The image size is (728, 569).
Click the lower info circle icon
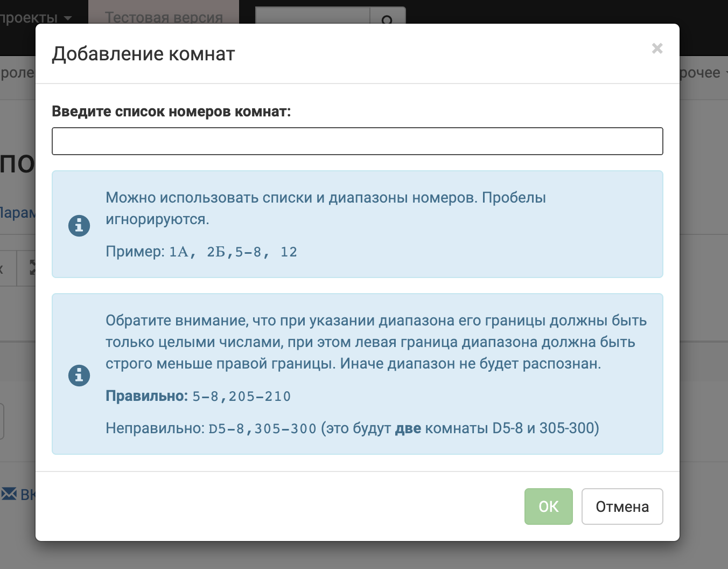tap(79, 375)
